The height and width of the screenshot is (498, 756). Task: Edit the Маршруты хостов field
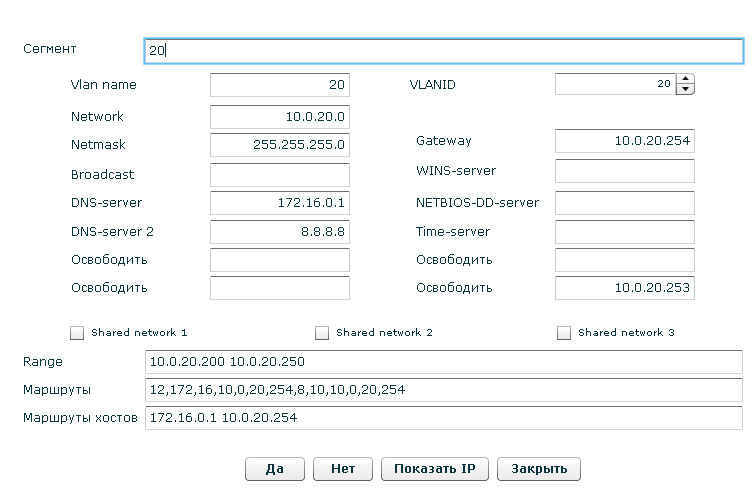[x=443, y=417]
